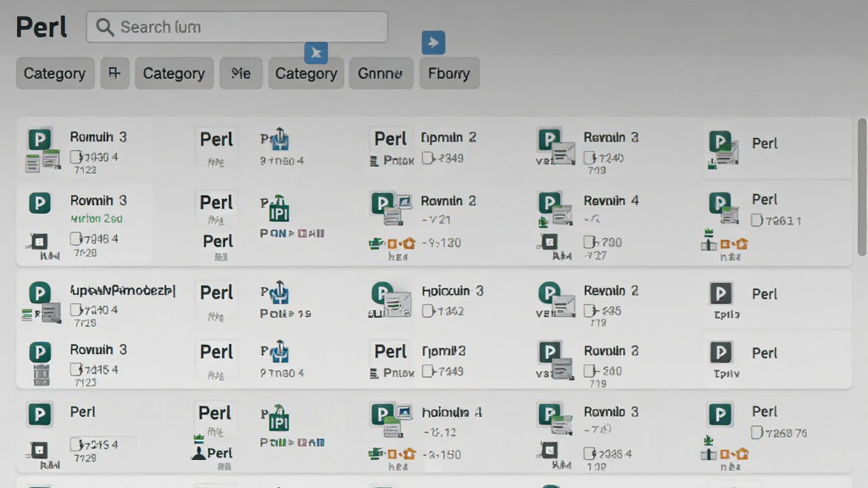This screenshot has width=868, height=488.
Task: Click the black square icon beside 7346 4
Action: tap(39, 241)
